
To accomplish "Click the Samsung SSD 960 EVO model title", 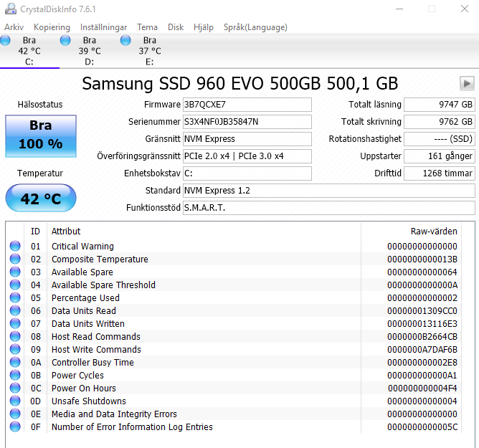I will (x=239, y=83).
